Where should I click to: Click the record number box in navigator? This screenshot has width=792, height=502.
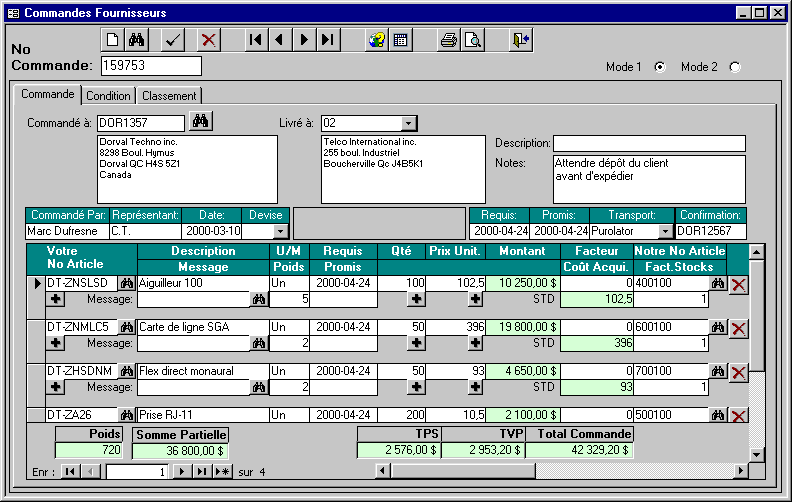coord(136,472)
